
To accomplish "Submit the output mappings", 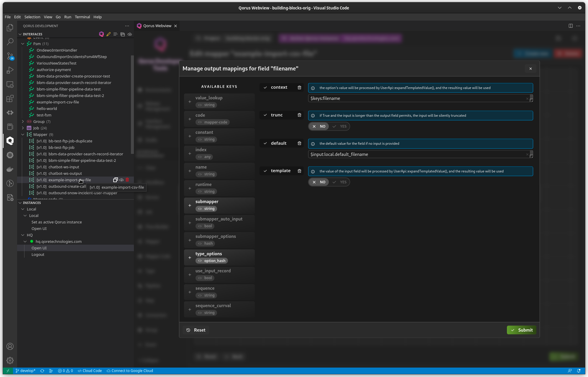I will pos(521,330).
